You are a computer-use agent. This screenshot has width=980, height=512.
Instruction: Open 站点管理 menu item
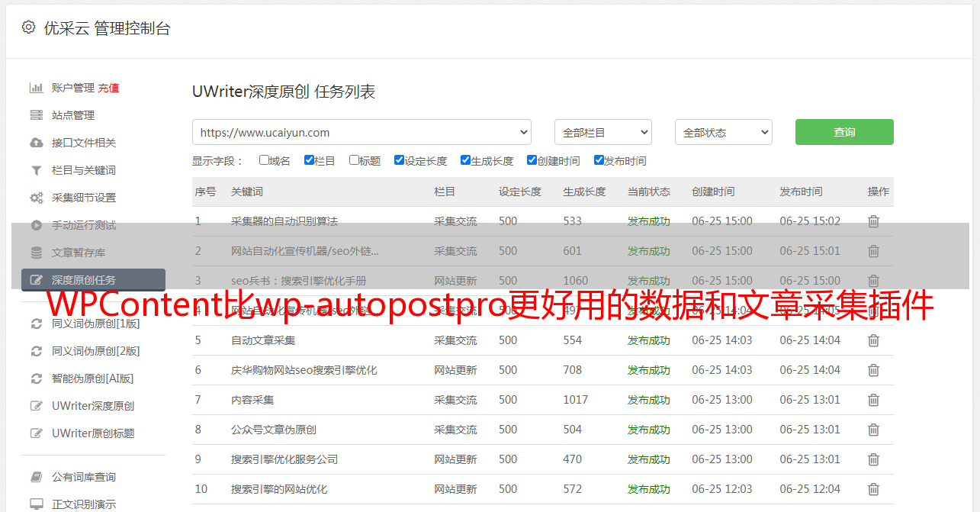73,115
